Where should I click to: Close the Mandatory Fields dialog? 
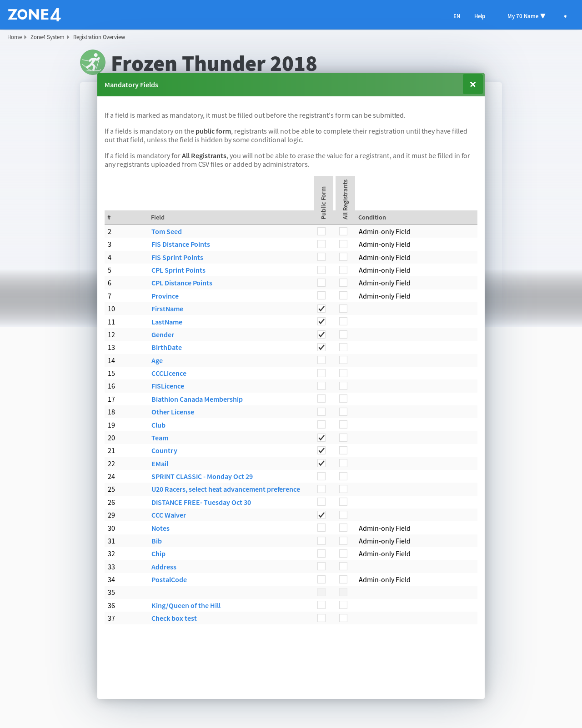pos(472,85)
